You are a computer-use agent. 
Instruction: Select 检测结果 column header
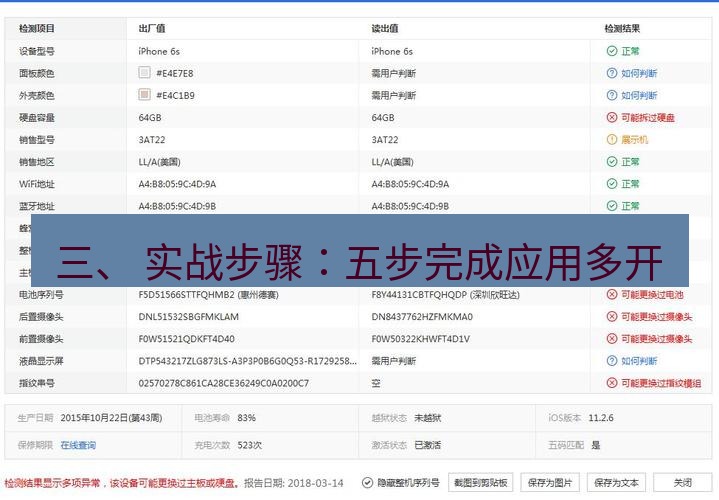point(622,28)
